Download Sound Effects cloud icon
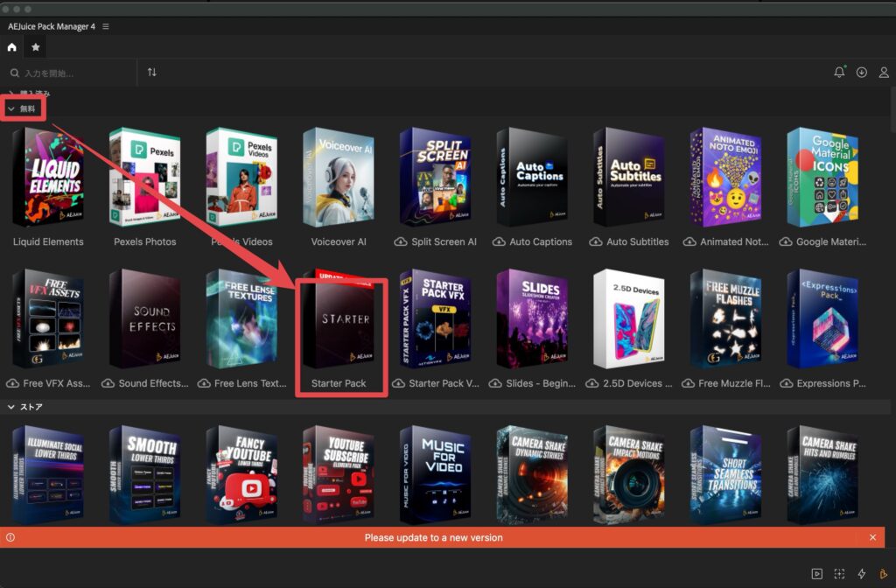This screenshot has width=896, height=588. coord(108,383)
